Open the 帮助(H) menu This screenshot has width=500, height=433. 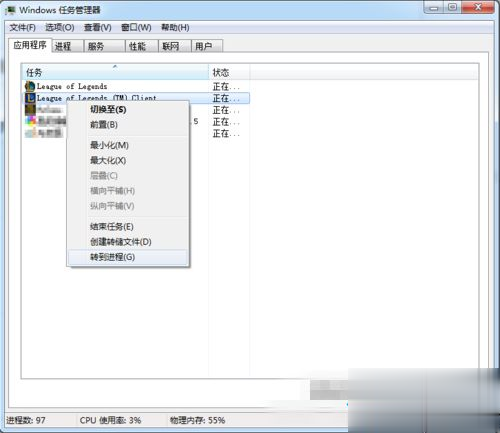[175, 27]
